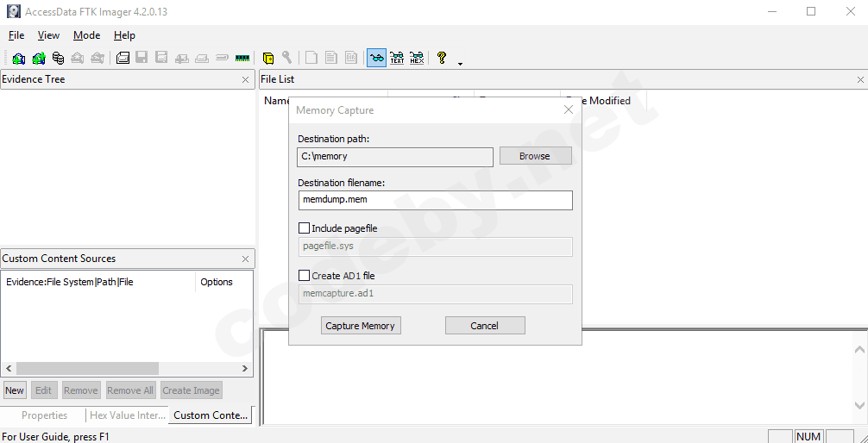868x443 pixels.
Task: Click the Remove button under Custom Content Sources
Action: 81,390
